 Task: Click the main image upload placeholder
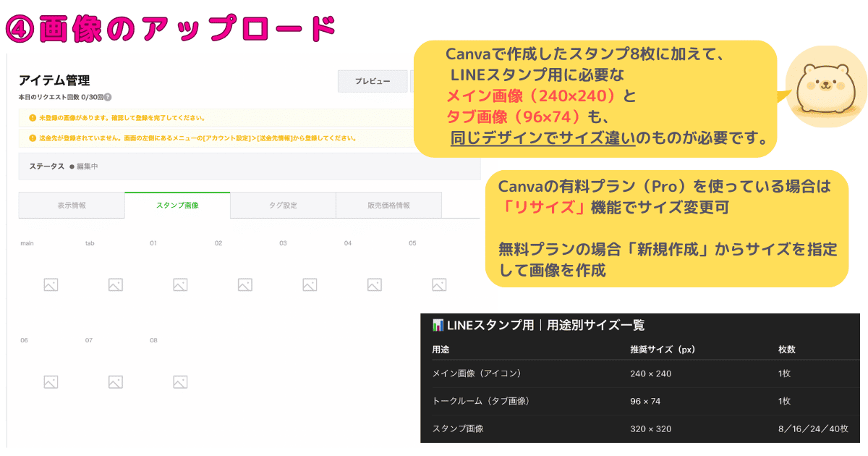click(x=51, y=285)
